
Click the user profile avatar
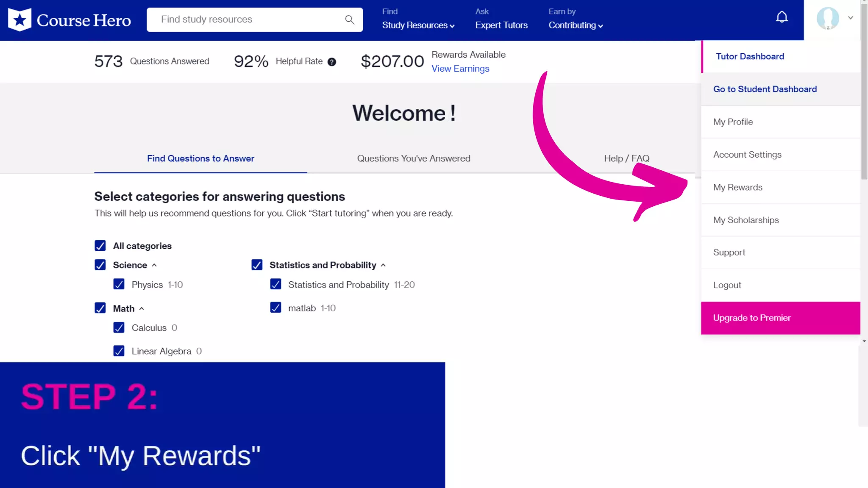(828, 18)
